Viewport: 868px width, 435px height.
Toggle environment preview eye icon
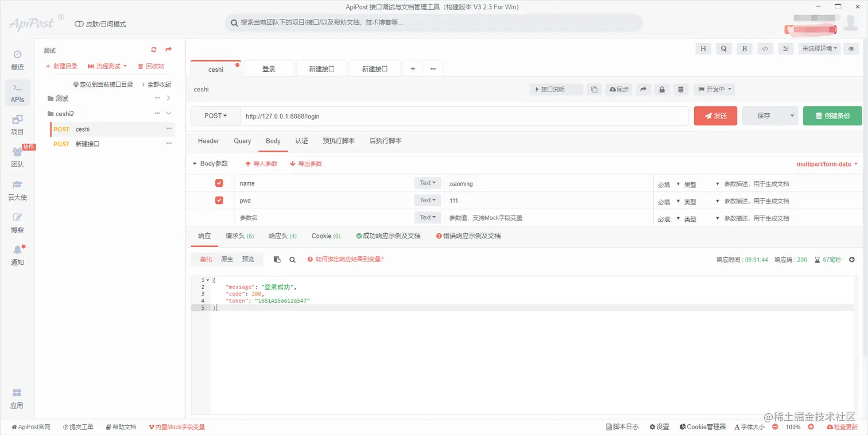click(852, 49)
